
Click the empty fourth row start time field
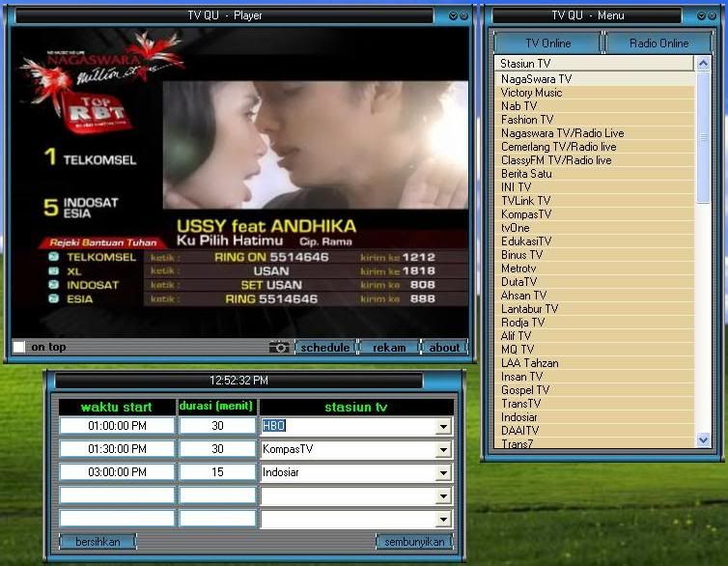pos(117,495)
